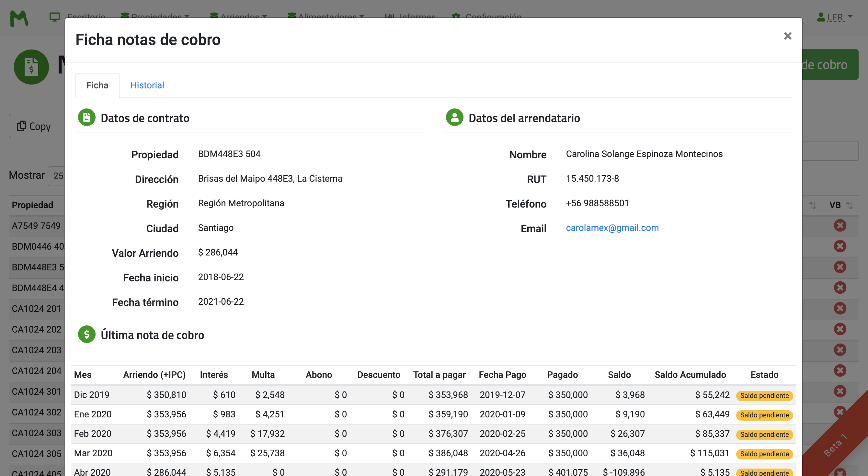The image size is (868, 476).
Task: Click the Fecha término value 2021-06-22
Action: pos(221,301)
